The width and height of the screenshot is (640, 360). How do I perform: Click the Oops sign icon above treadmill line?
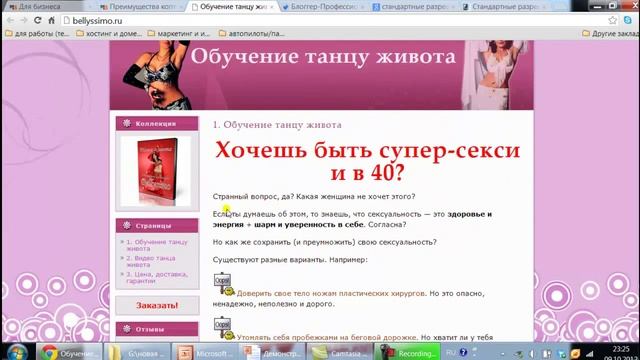click(x=223, y=327)
